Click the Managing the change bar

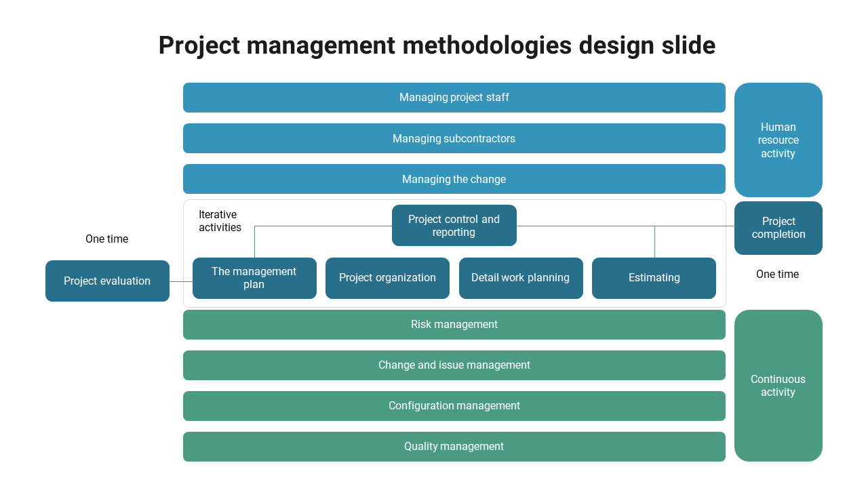point(454,179)
